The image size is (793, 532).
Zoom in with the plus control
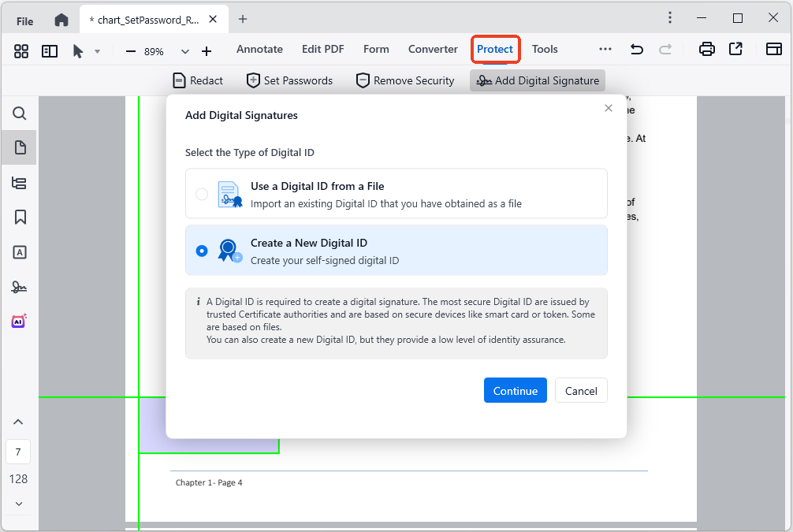coord(207,50)
